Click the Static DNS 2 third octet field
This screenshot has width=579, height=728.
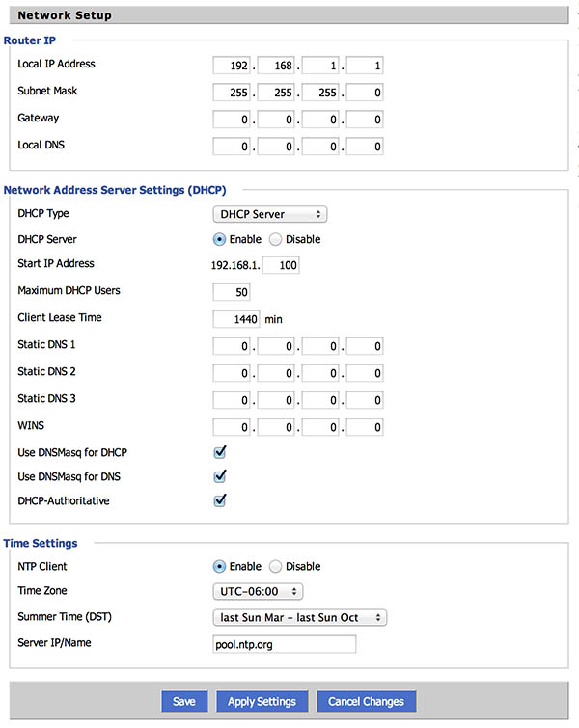320,373
